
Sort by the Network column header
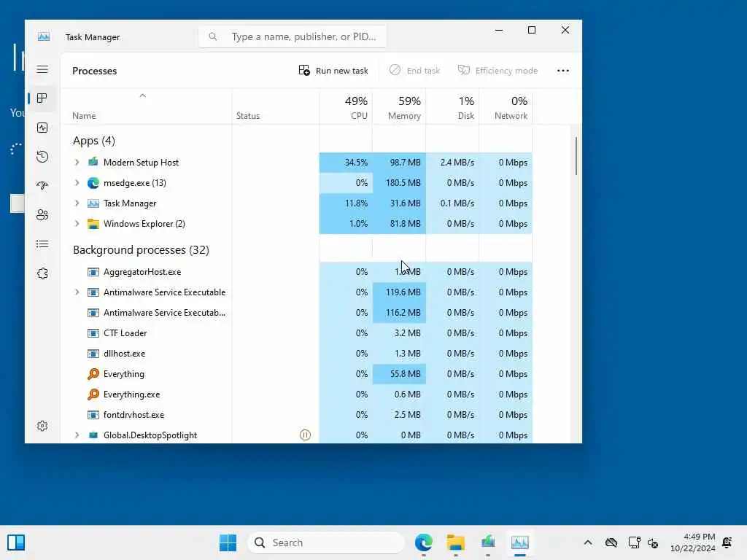click(x=506, y=107)
